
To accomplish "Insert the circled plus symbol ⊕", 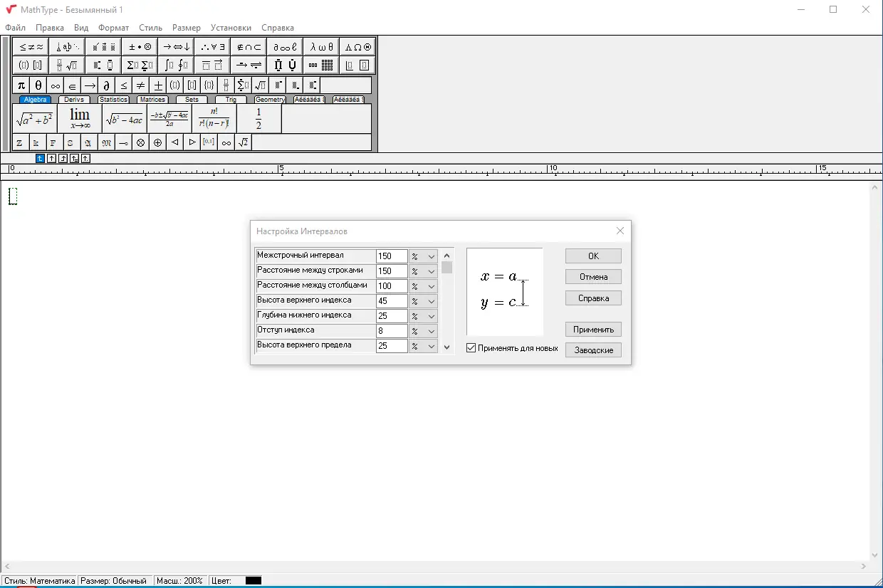I will click(x=158, y=142).
